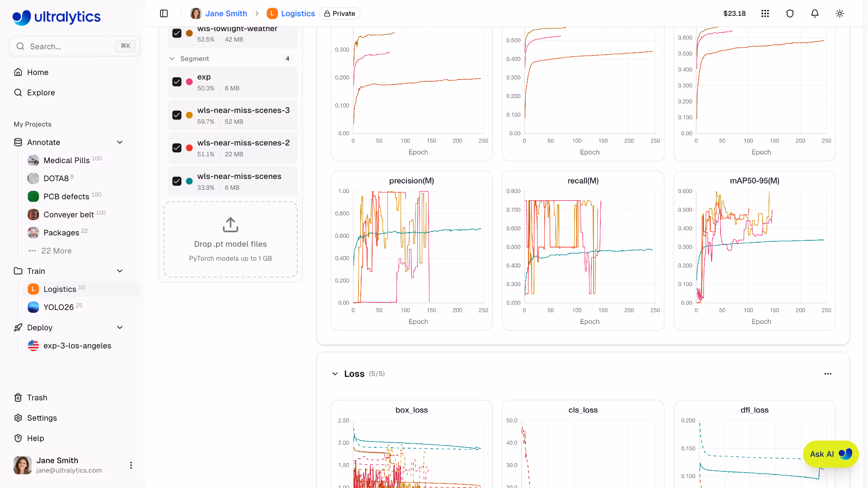Screen dimensions: 868x488
Task: Expand 22 More projects
Action: click(56, 251)
